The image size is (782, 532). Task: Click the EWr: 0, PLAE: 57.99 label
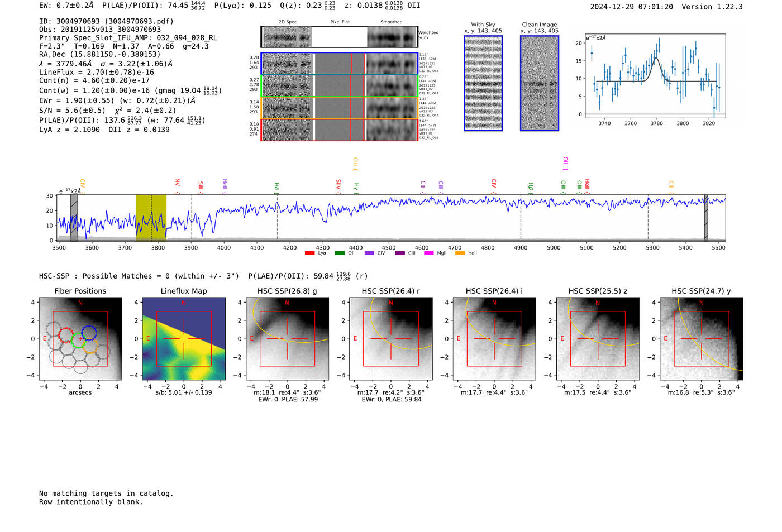pyautogui.click(x=288, y=400)
